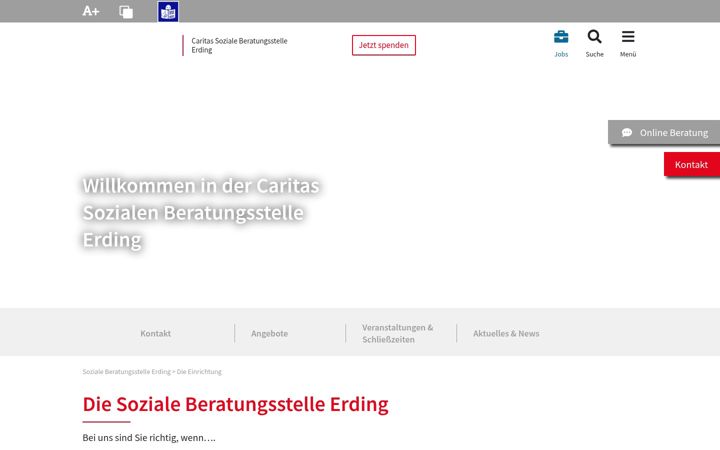Click the speech bubble icon in Online Beratung
720x450 pixels.
pos(627,133)
